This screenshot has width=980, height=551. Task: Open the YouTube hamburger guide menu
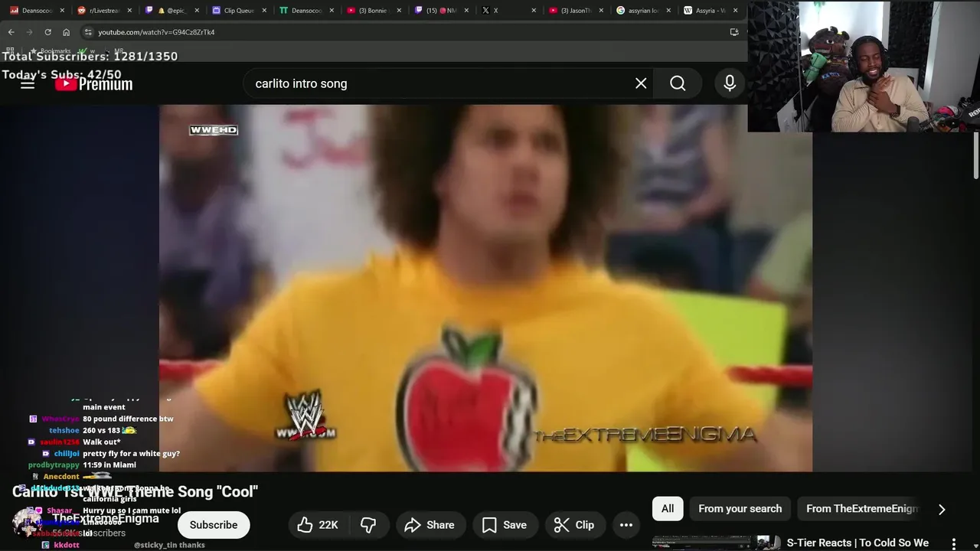28,84
